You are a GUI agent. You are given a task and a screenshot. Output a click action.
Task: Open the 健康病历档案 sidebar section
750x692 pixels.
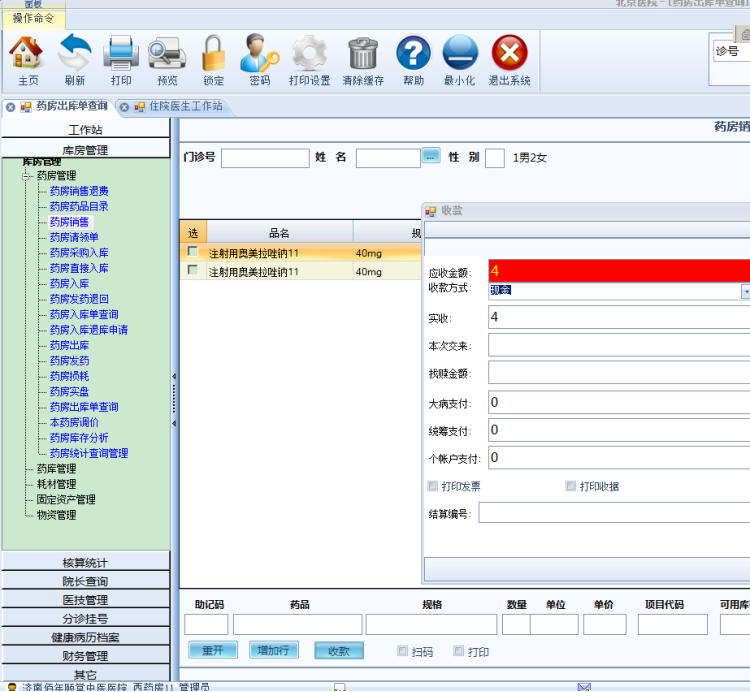[86, 637]
